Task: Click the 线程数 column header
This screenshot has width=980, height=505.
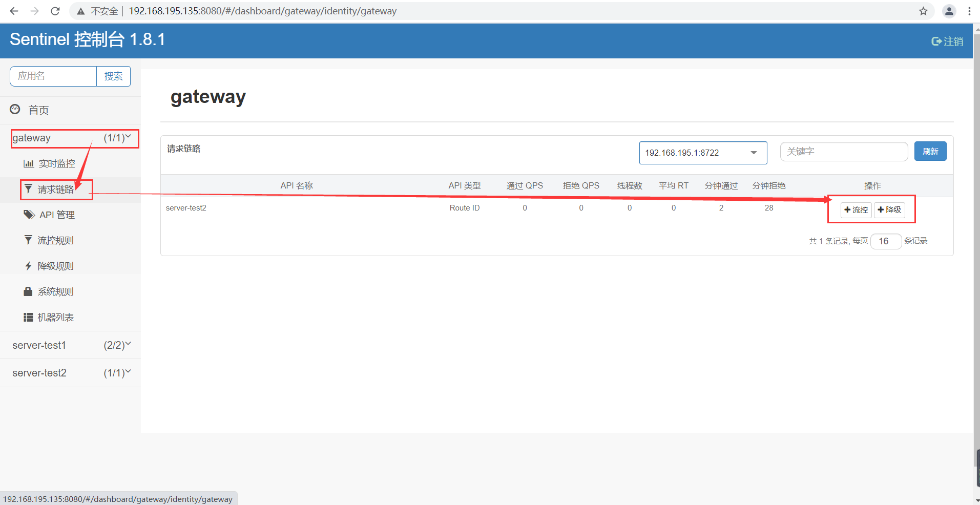Action: [630, 185]
